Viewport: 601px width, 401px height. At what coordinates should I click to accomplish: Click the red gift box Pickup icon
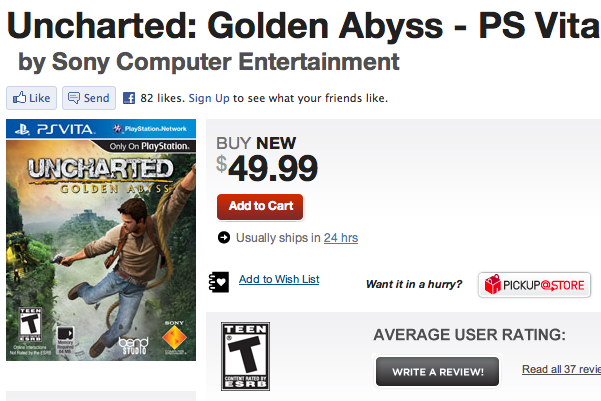(x=491, y=286)
